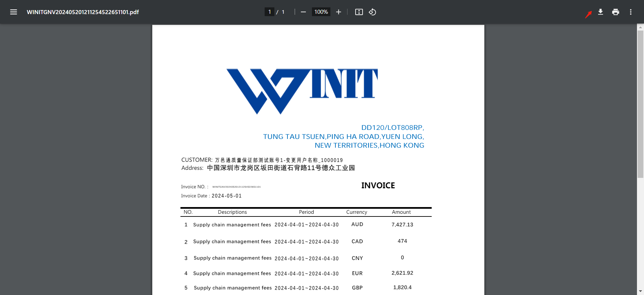Click the rotate counterclockwise icon

(372, 12)
